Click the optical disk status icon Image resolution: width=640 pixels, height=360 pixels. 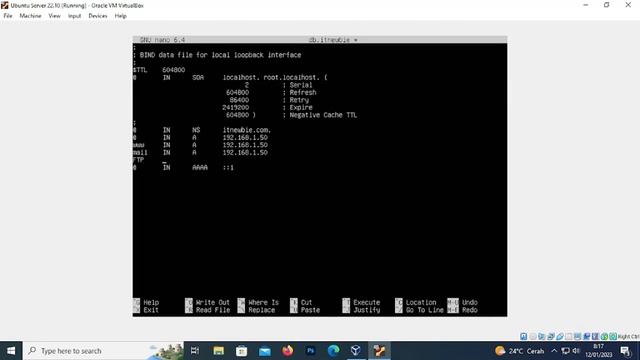(533, 336)
